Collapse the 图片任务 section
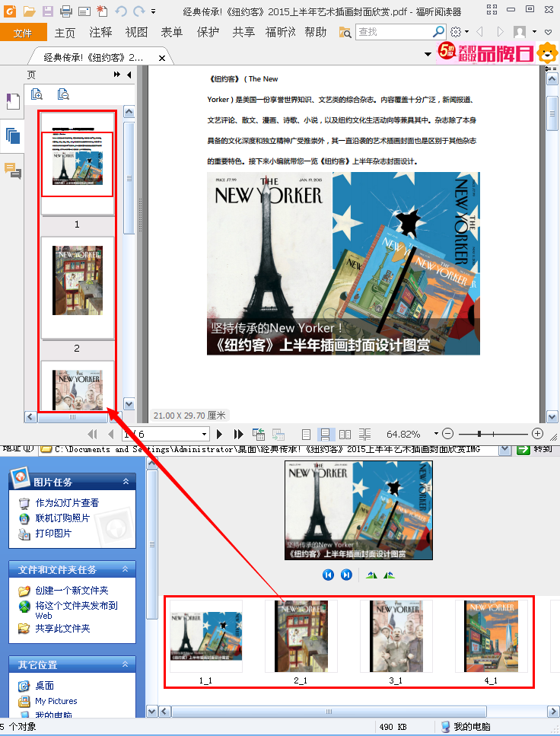This screenshot has height=736, width=560. point(126,482)
